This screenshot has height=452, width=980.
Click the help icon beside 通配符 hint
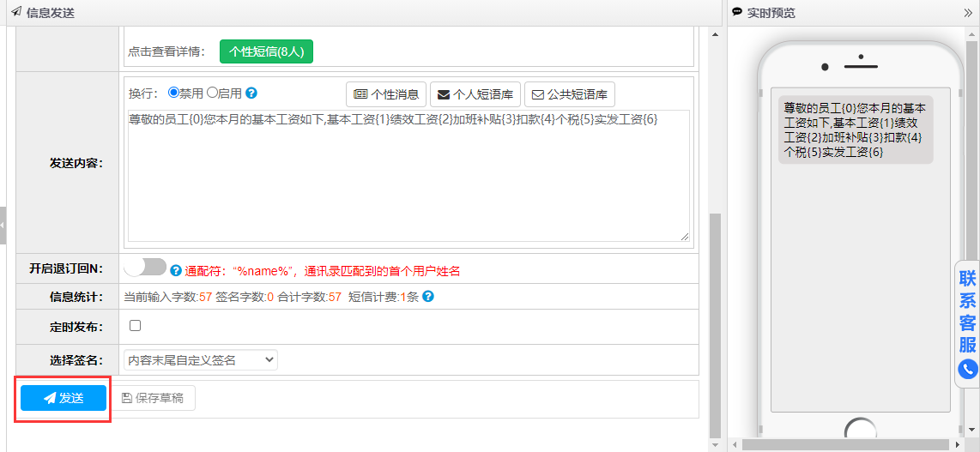point(176,270)
